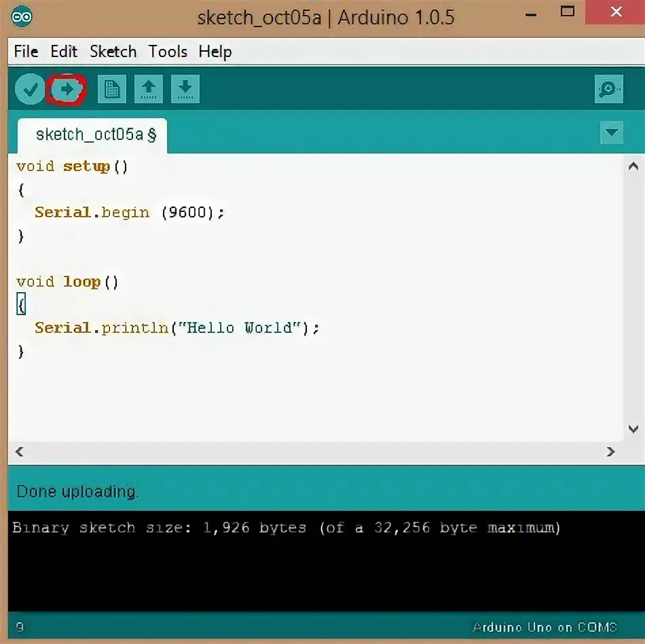Open the Sketch menu
This screenshot has width=645, height=644.
(x=113, y=52)
